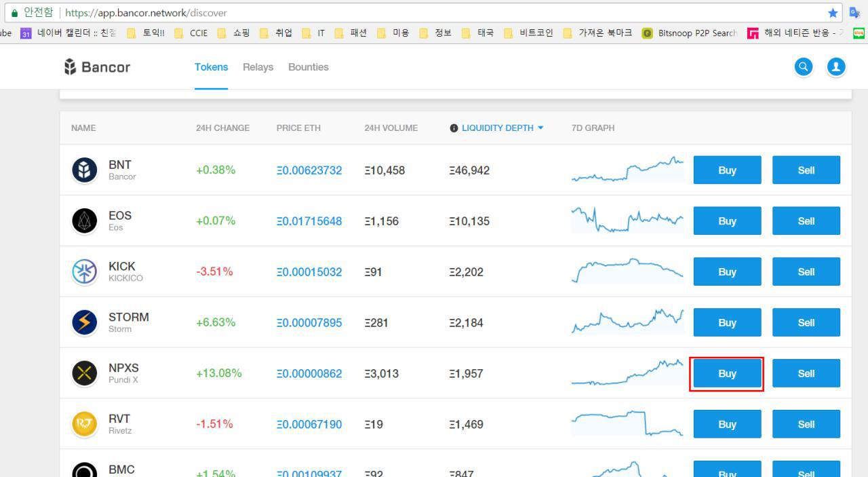Open the CCIE bookmark folder
This screenshot has width=868, height=477.
pos(191,33)
